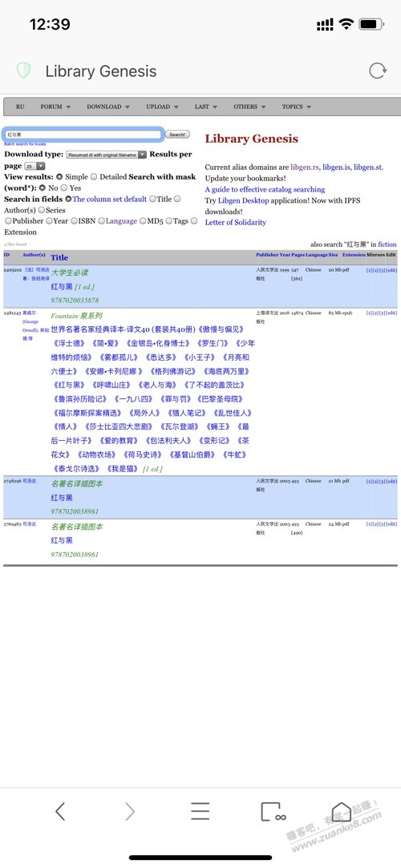
Task: Switch language via the RU menu item
Action: click(20, 107)
